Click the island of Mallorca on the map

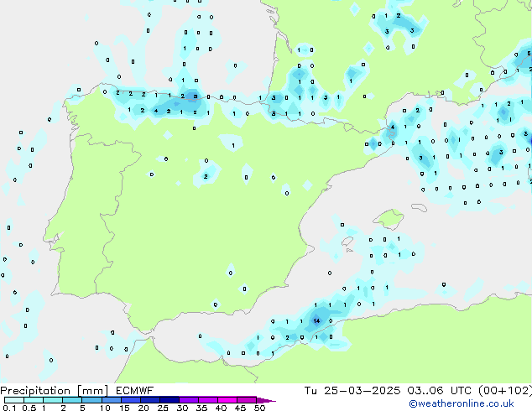389,219
